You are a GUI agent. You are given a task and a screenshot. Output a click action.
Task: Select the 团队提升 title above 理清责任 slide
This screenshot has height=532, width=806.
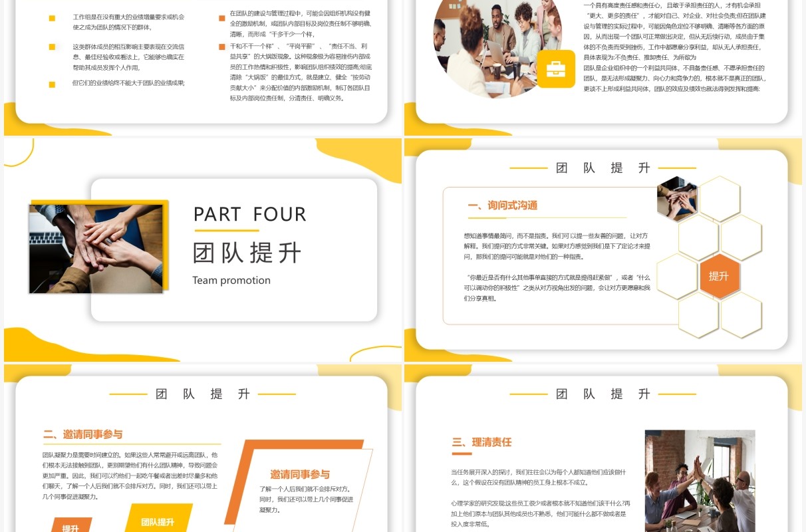tap(603, 394)
